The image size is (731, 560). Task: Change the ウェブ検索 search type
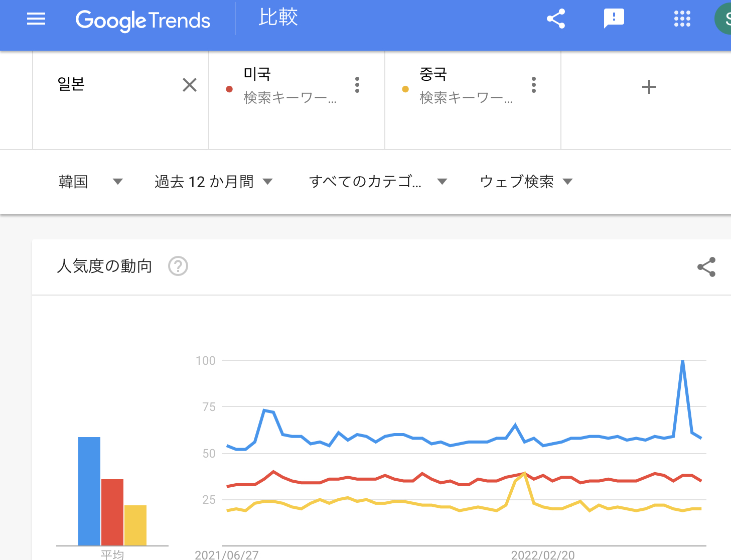point(526,182)
